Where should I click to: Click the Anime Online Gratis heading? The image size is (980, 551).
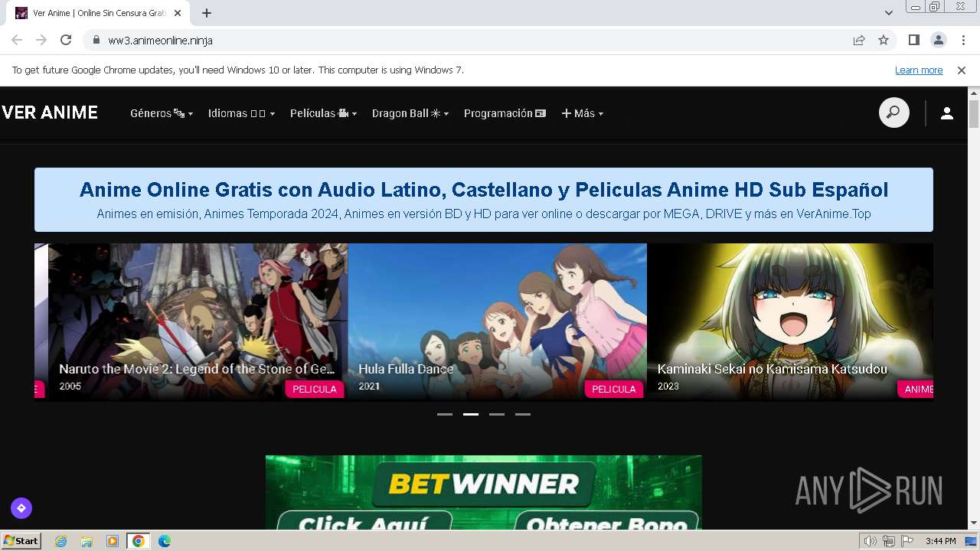[484, 190]
